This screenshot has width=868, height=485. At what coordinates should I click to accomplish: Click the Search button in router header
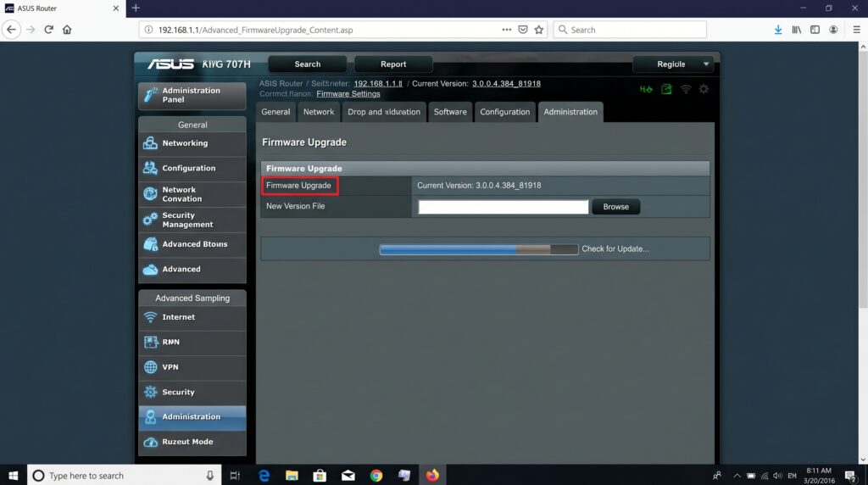307,64
